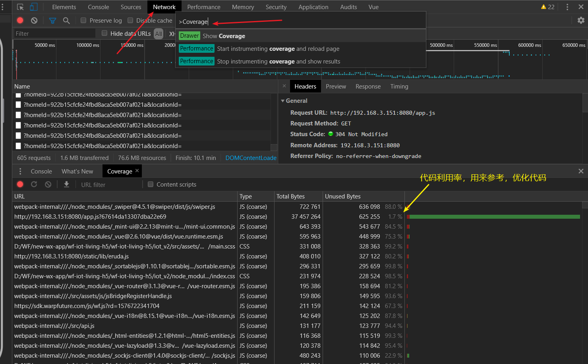This screenshot has height=364, width=588.
Task: Select the last visible homeId request row checkbox
Action: pos(18,146)
